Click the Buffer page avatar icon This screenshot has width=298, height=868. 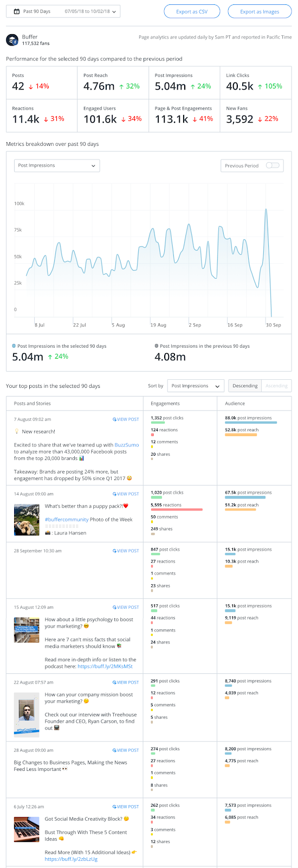[12, 40]
